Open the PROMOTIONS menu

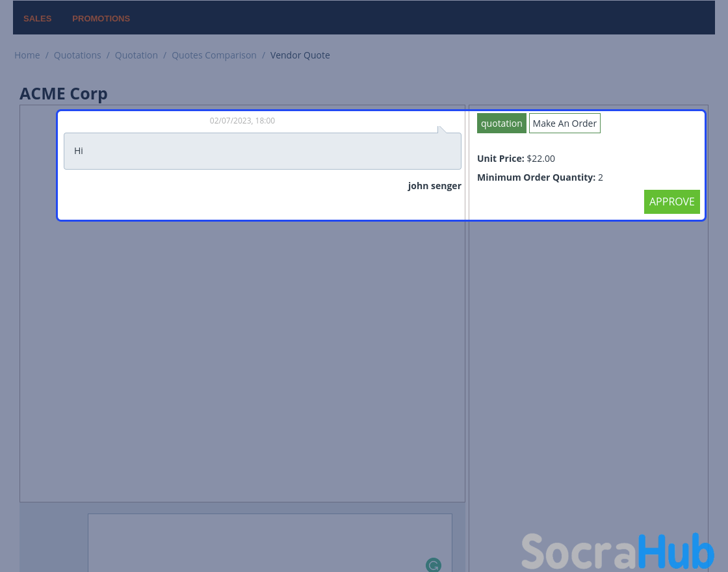pos(101,19)
